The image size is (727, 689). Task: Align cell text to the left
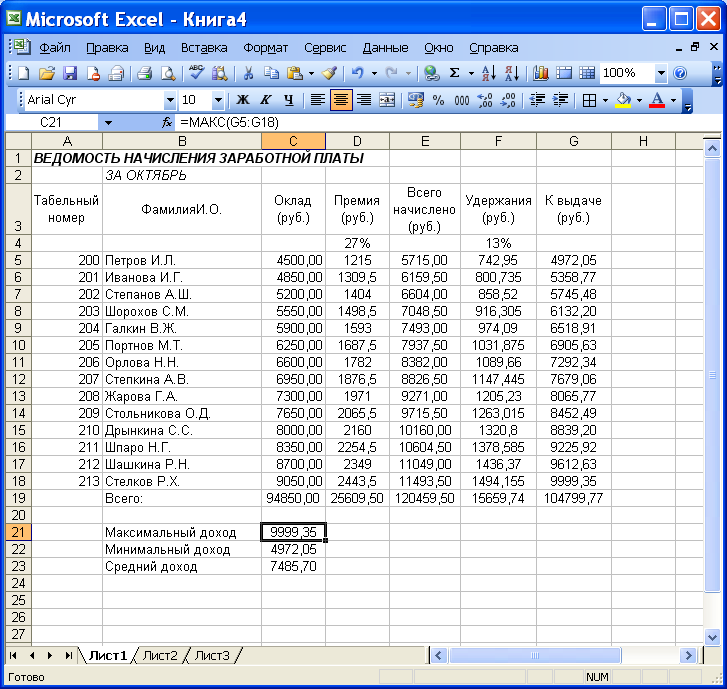tap(317, 100)
